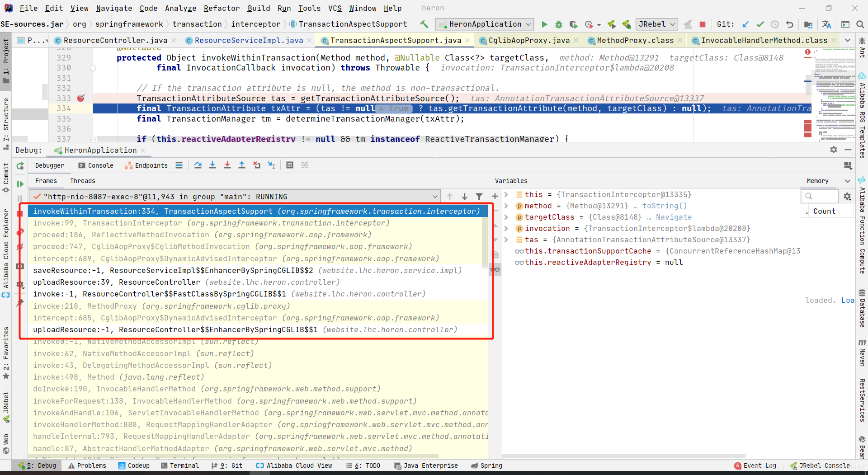The width and height of the screenshot is (868, 475).
Task: Click the Force Step Into red arrow
Action: (x=227, y=165)
